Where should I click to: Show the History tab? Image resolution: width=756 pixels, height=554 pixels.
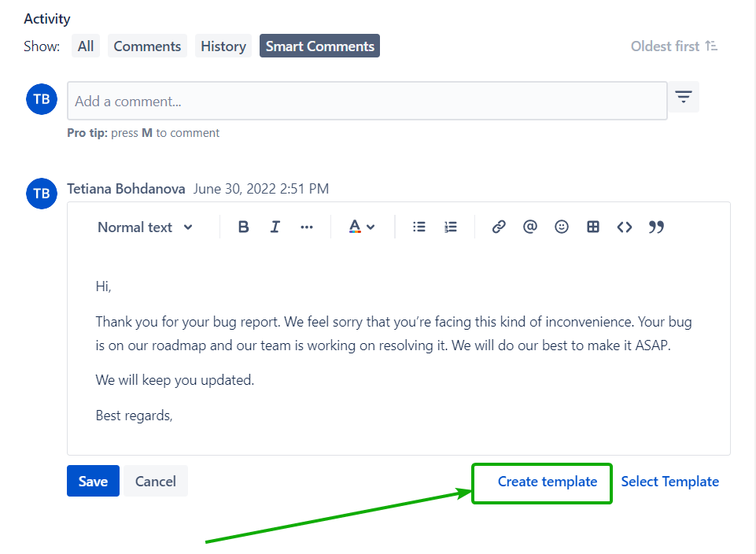point(223,46)
